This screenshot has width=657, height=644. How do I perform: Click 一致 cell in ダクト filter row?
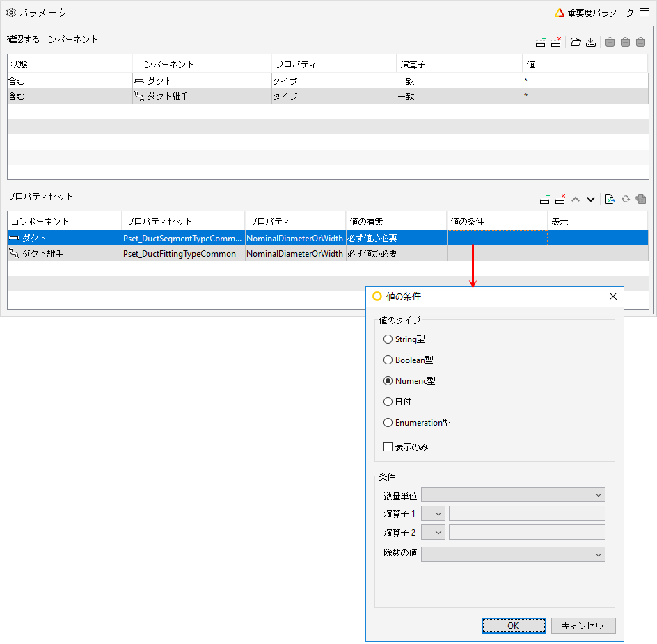tap(459, 81)
